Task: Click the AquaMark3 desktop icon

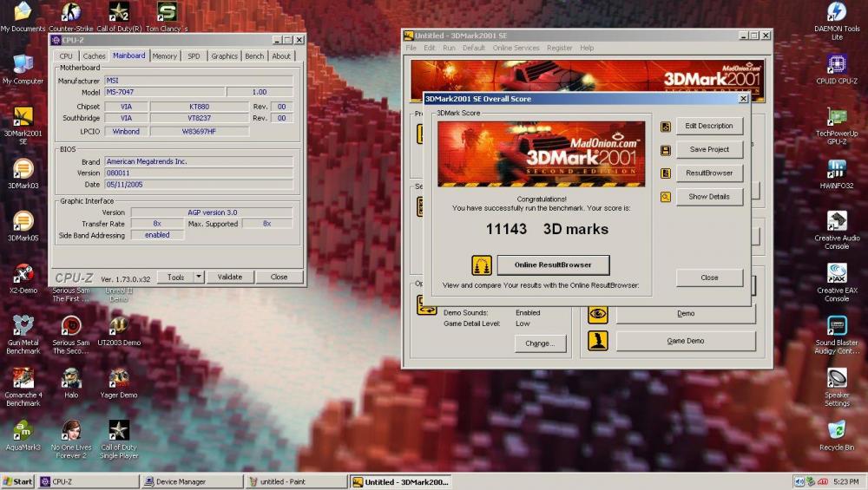Action: 23,430
